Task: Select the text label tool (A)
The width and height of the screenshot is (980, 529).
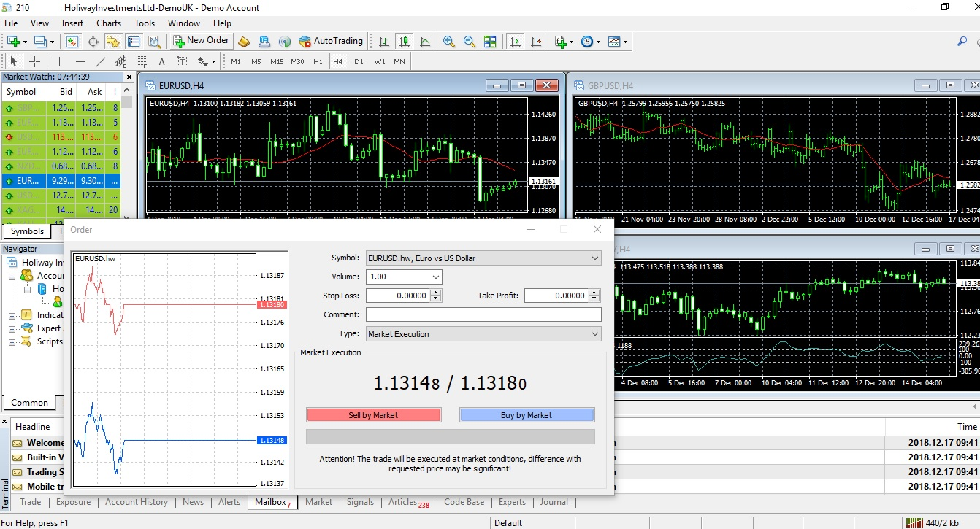Action: point(161,62)
